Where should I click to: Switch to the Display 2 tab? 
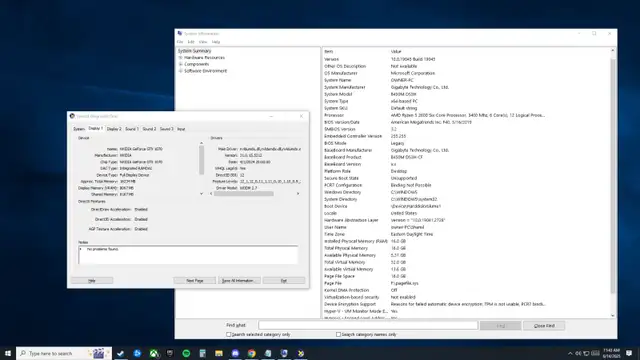tap(114, 129)
